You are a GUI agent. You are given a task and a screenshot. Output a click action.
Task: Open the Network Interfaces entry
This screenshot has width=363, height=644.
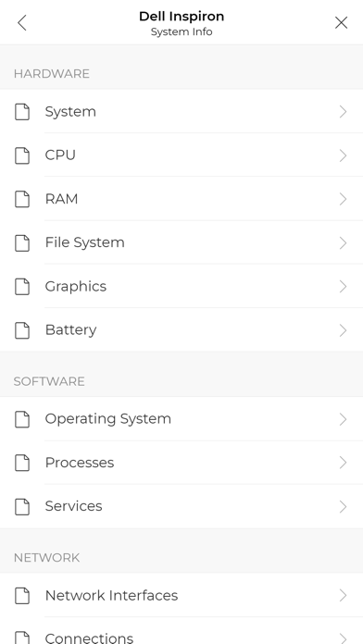(181, 595)
